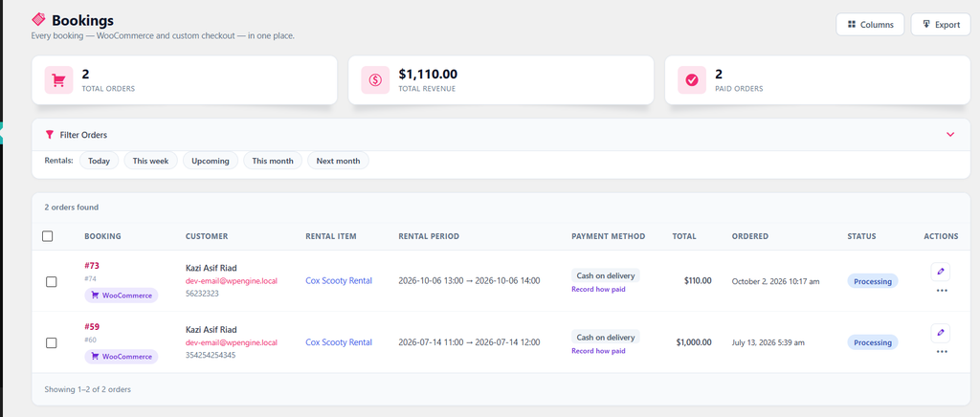Click Record how paid for the $110.00 order
Image resolution: width=980 pixels, height=417 pixels.
pos(598,289)
